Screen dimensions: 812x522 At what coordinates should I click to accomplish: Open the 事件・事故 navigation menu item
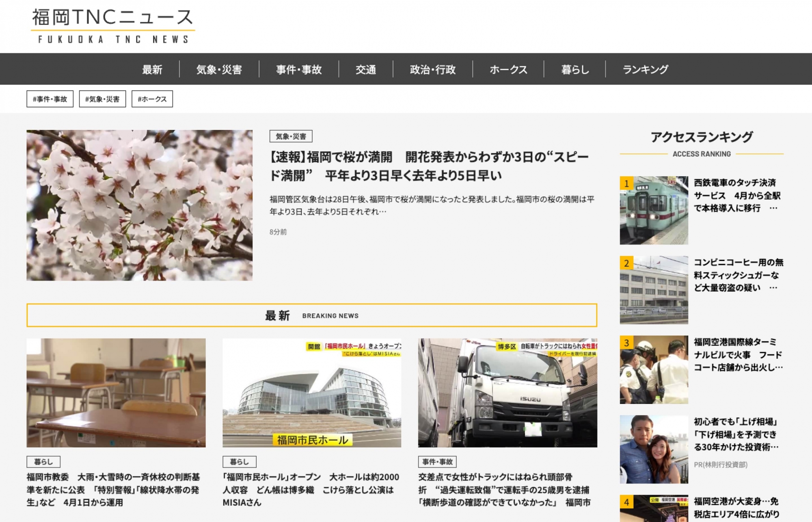click(299, 69)
